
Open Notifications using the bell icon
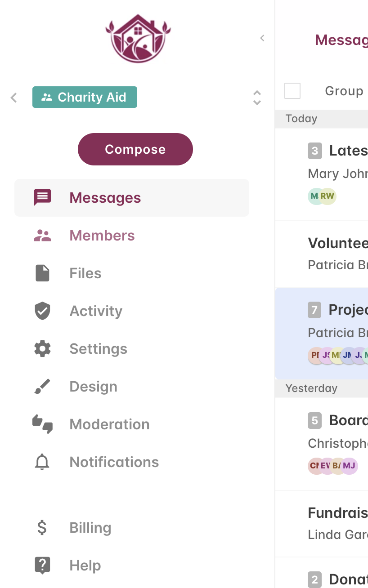[x=42, y=462]
